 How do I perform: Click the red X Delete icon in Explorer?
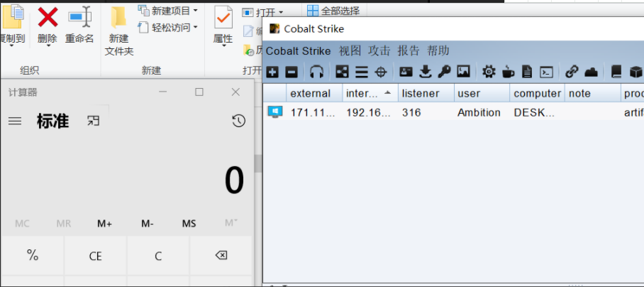tap(48, 17)
